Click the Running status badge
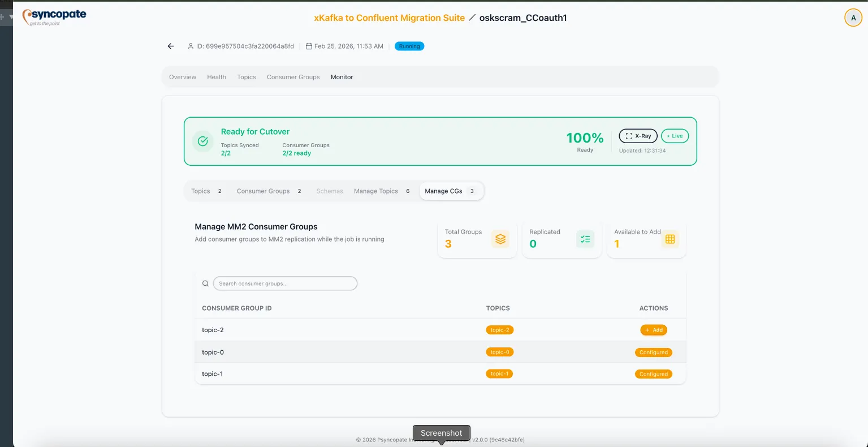The height and width of the screenshot is (447, 868). [x=409, y=46]
